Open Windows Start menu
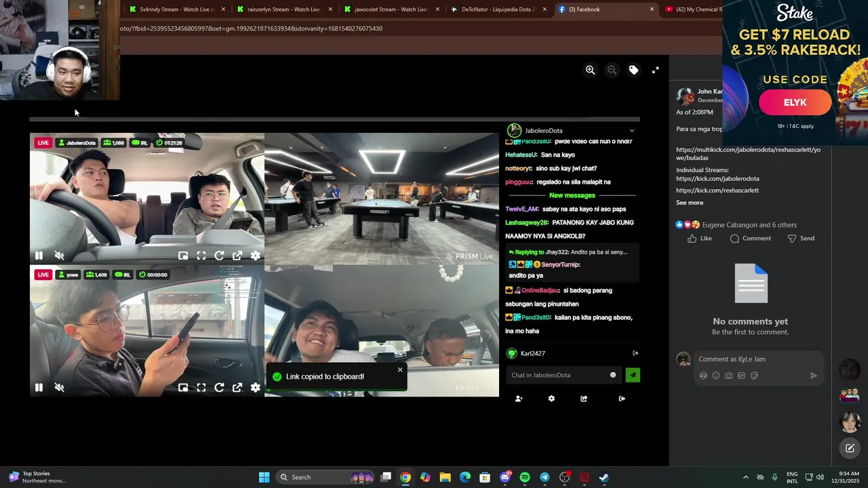 pos(264,477)
